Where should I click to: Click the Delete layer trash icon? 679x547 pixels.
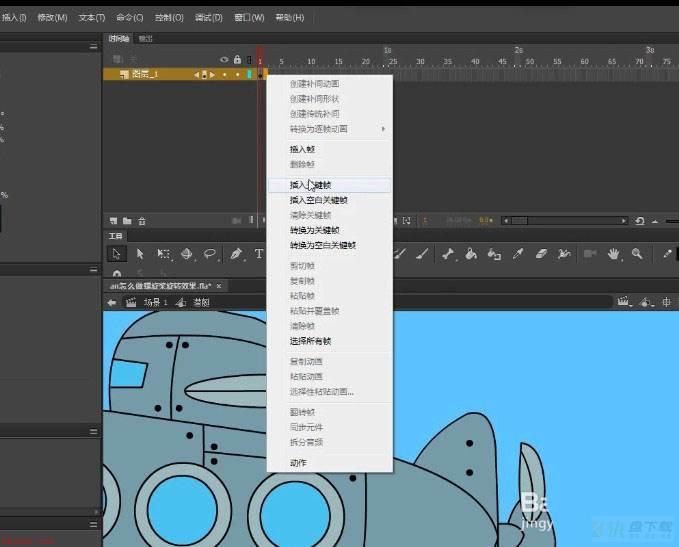142,221
